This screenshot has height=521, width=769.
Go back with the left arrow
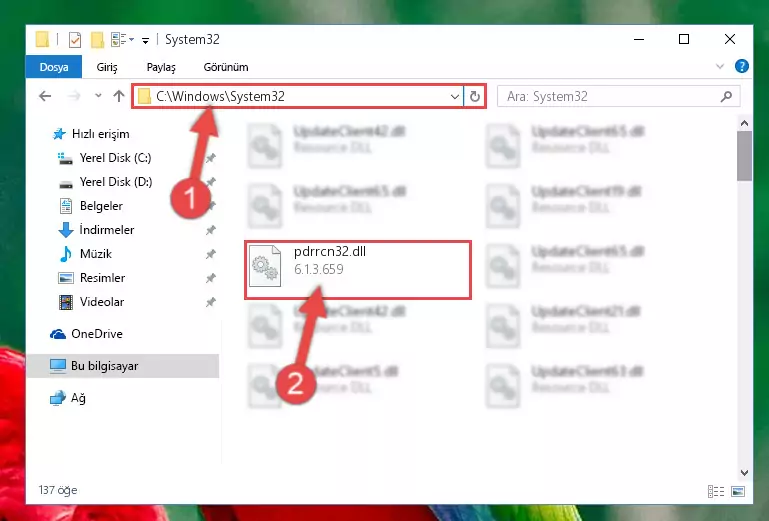click(45, 96)
